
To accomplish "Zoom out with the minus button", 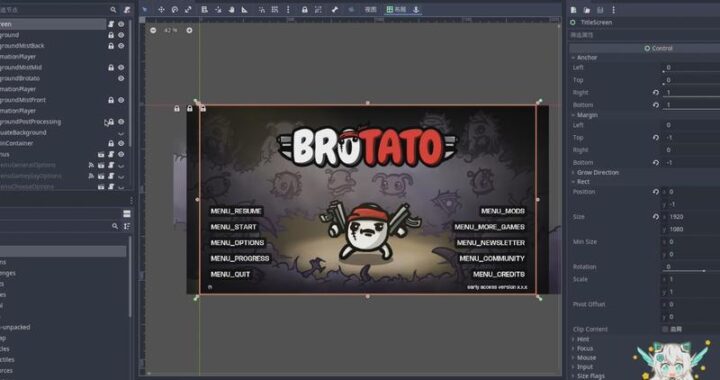I will [153, 30].
